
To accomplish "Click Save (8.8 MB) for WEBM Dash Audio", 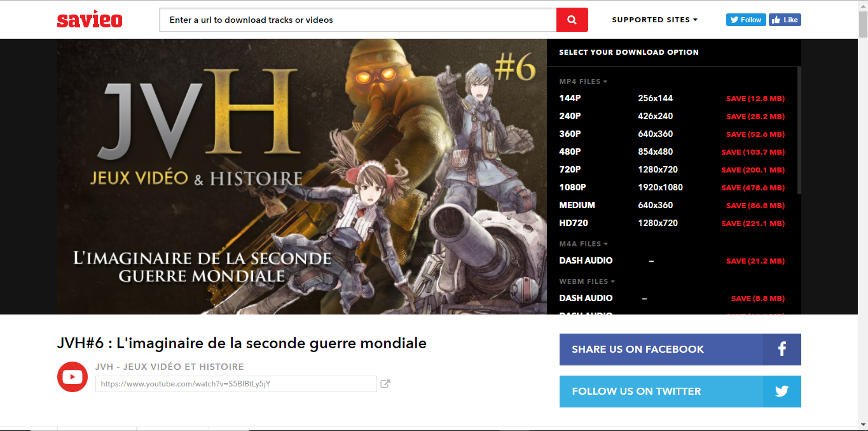I will point(758,299).
